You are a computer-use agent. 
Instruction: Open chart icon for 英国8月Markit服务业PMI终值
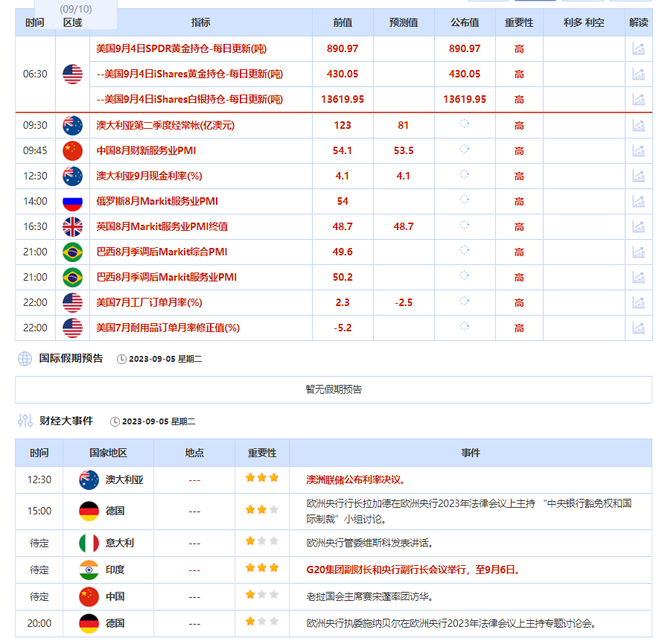click(638, 226)
